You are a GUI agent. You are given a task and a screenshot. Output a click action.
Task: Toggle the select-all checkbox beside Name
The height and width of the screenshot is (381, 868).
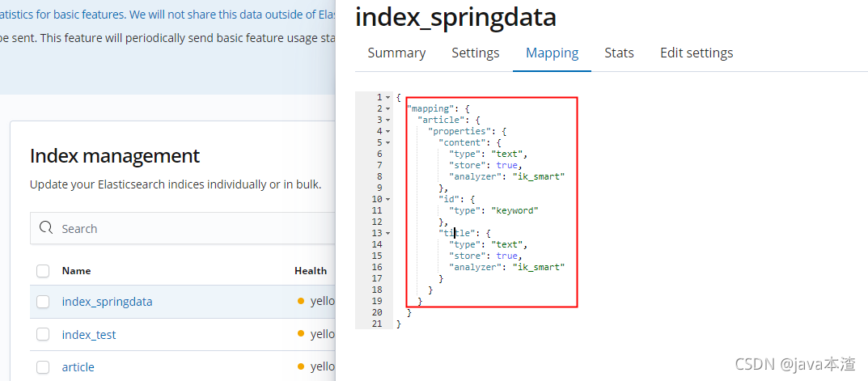tap(43, 271)
